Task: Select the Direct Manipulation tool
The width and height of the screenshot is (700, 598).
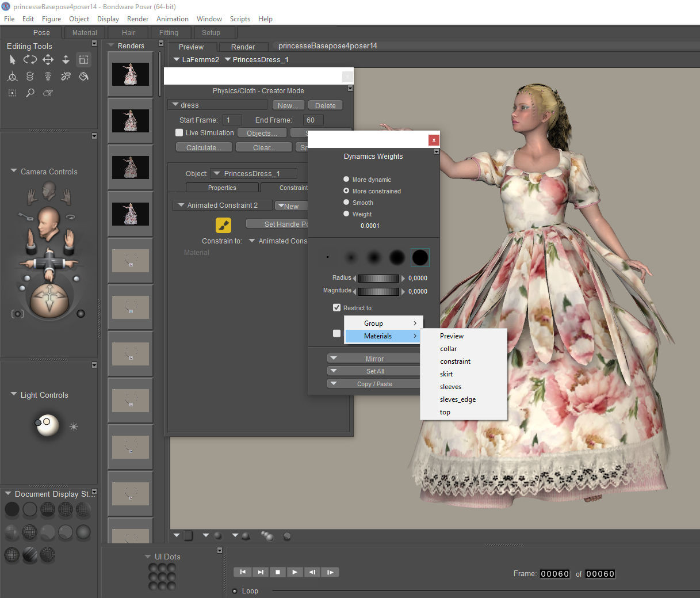Action: click(x=13, y=76)
